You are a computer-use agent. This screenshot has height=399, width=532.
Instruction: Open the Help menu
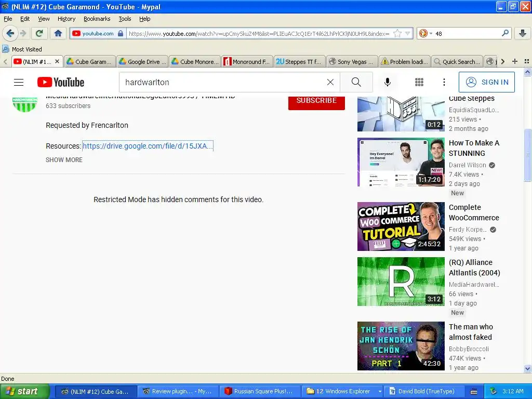click(x=144, y=19)
